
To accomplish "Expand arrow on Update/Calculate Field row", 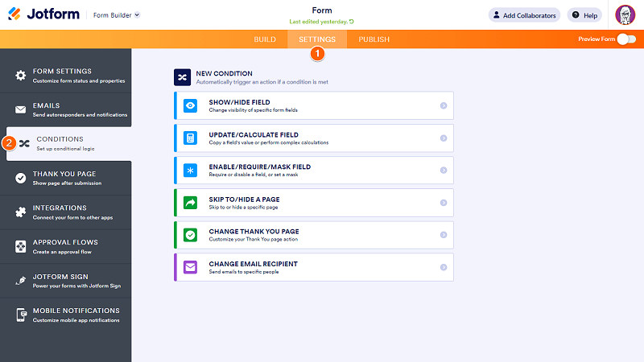I will pos(444,138).
